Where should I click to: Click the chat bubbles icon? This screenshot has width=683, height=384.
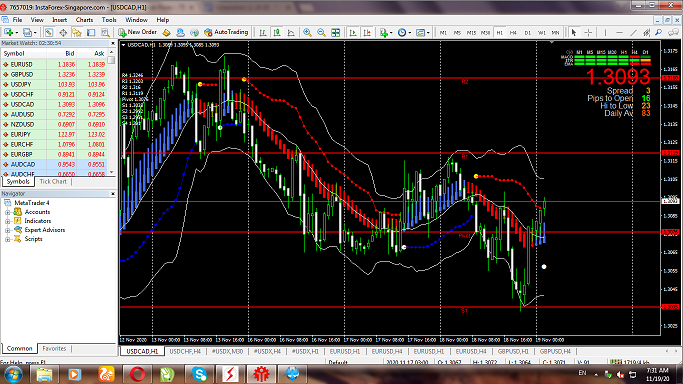click(674, 32)
